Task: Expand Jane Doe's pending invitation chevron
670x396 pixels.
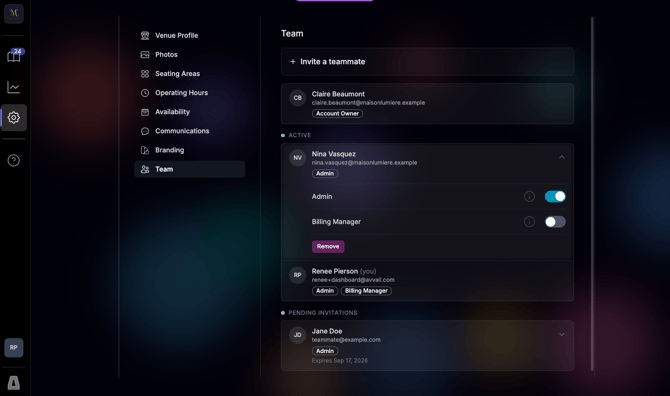Action: click(x=561, y=334)
